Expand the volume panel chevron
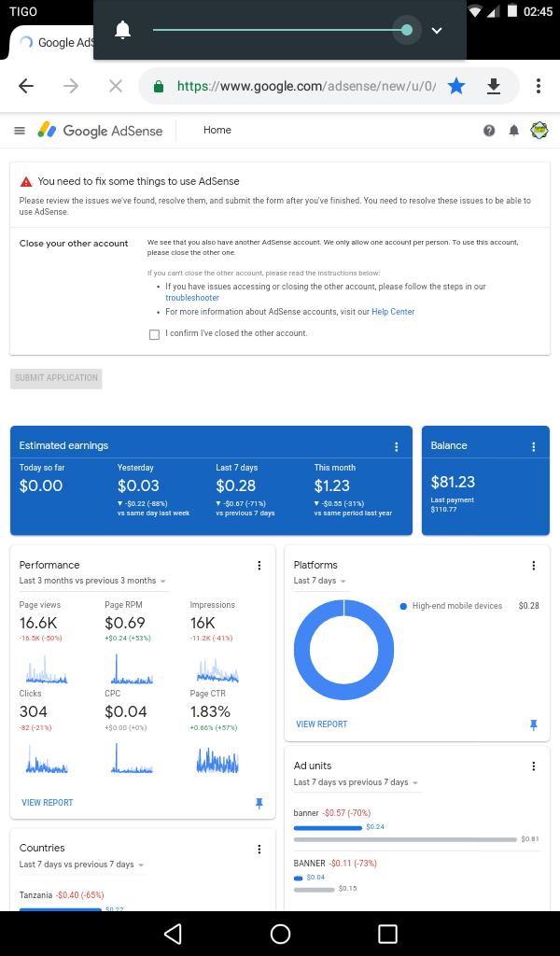The height and width of the screenshot is (956, 560). click(436, 31)
